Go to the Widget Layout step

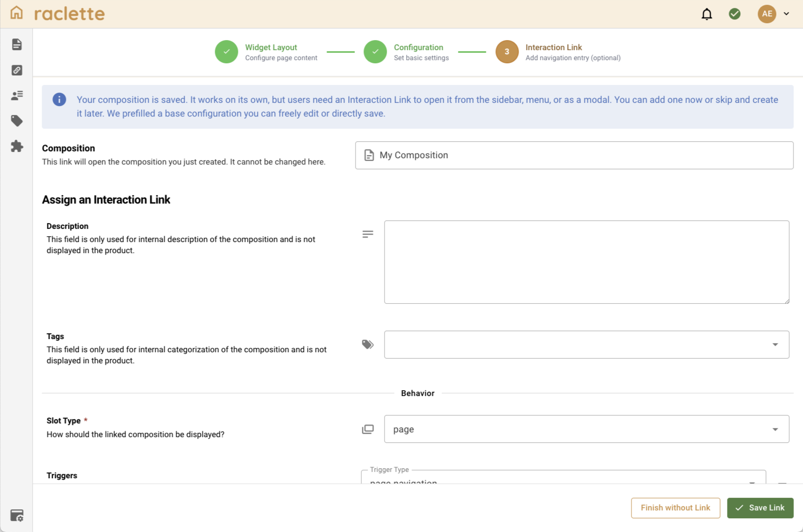266,52
